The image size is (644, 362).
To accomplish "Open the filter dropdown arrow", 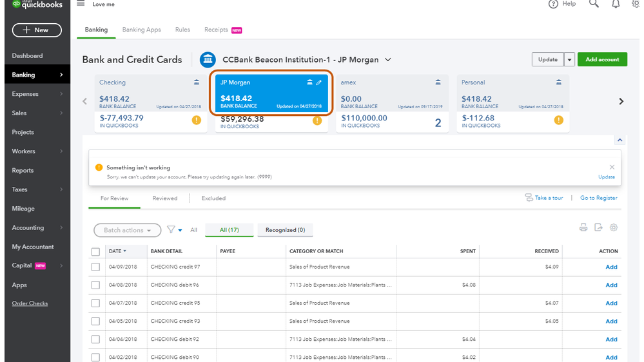I will (x=180, y=231).
